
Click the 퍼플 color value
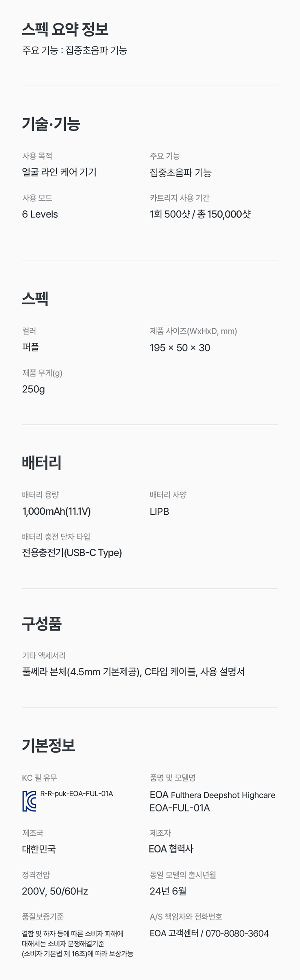[x=30, y=347]
